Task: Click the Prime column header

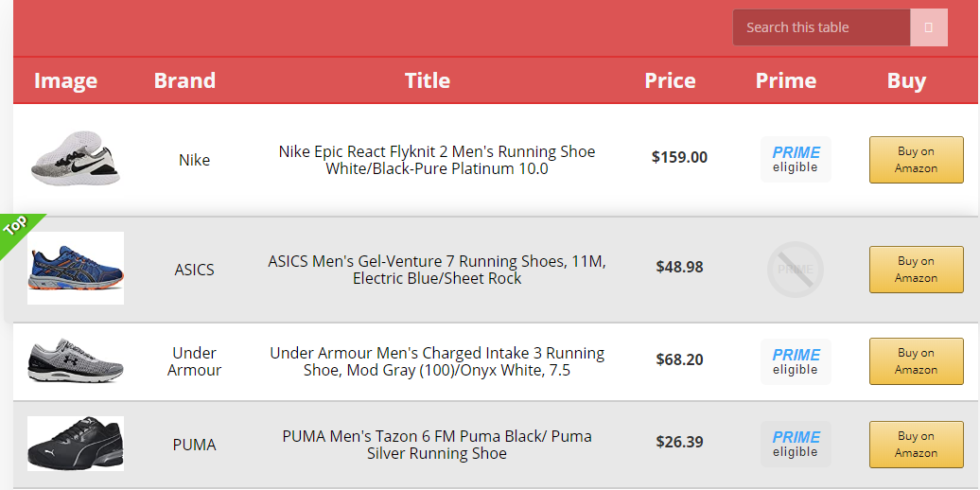Action: (x=785, y=80)
